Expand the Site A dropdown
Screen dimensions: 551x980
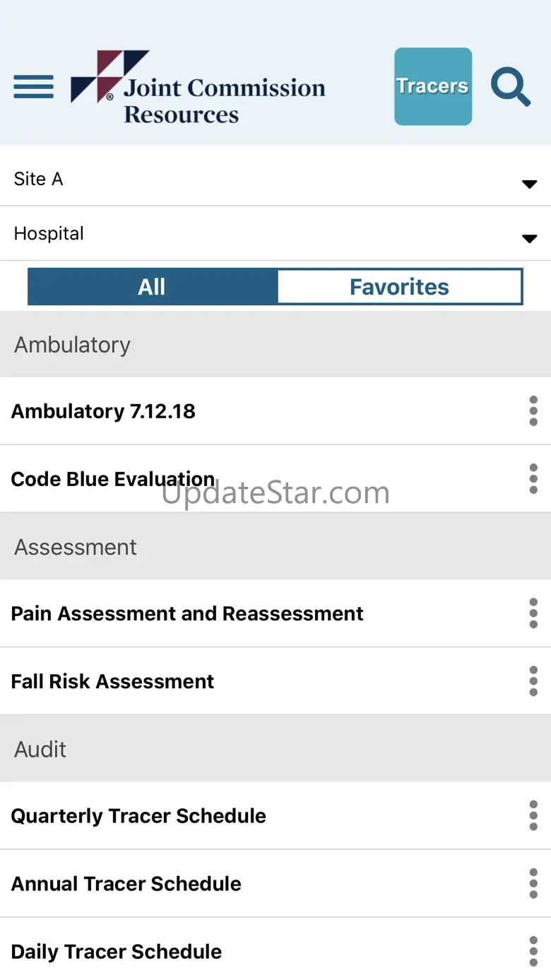[x=275, y=179]
